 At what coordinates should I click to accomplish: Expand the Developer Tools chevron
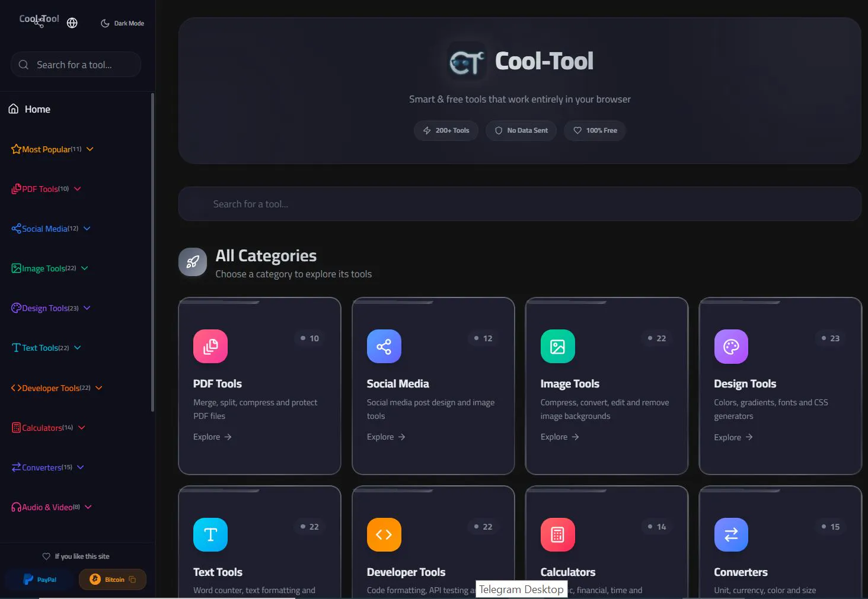(99, 388)
